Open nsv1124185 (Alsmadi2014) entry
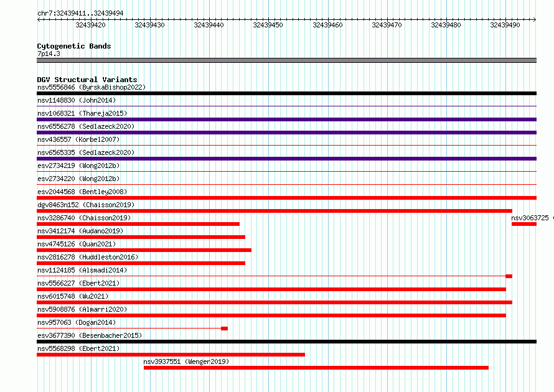This screenshot has height=392, width=554. pos(82,270)
